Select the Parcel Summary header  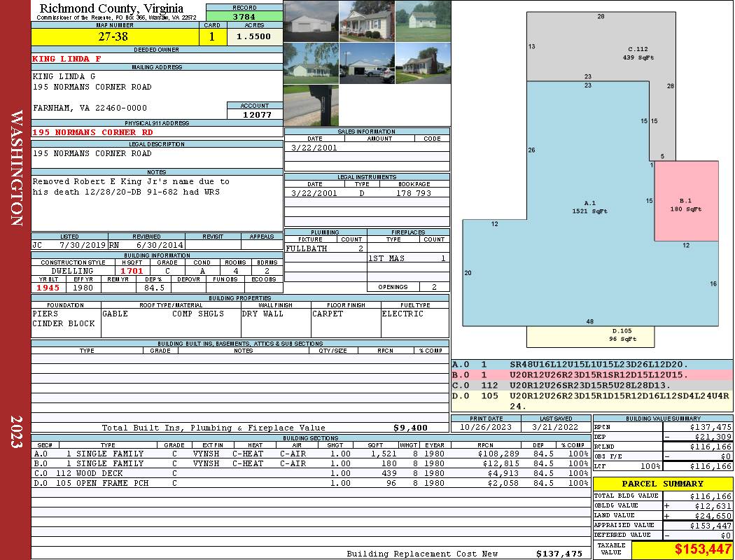click(662, 484)
